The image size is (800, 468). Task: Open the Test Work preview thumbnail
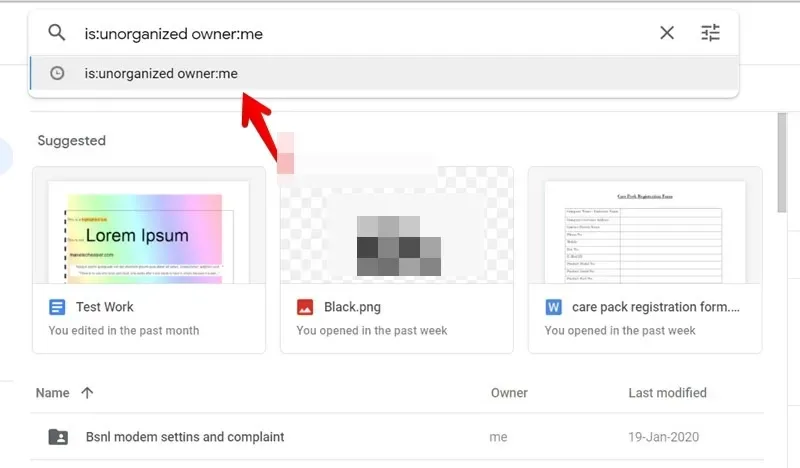149,226
